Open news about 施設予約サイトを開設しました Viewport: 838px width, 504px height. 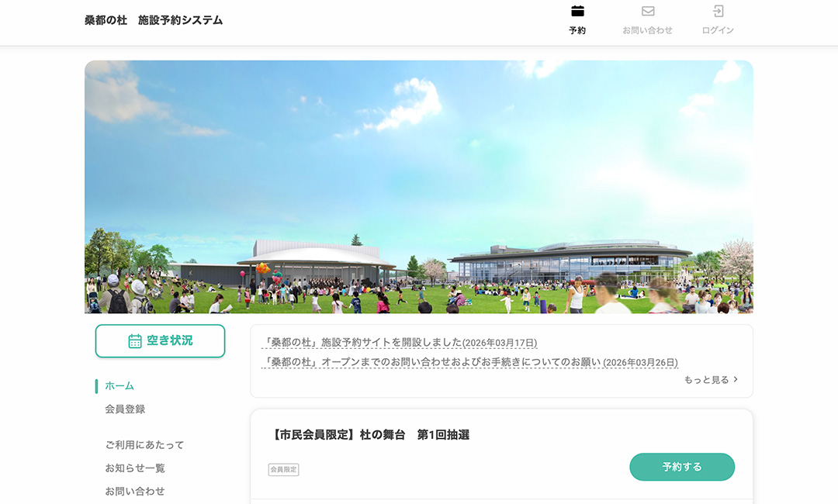[400, 343]
